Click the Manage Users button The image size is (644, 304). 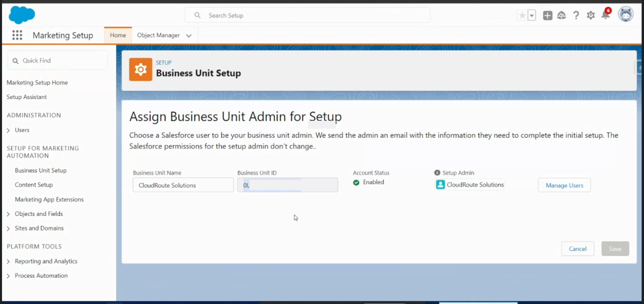[x=564, y=185]
